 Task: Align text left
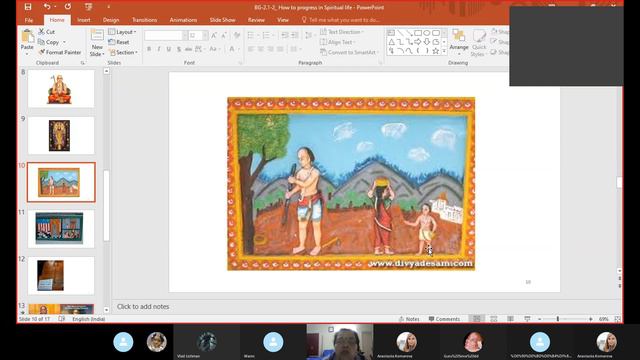tap(251, 49)
